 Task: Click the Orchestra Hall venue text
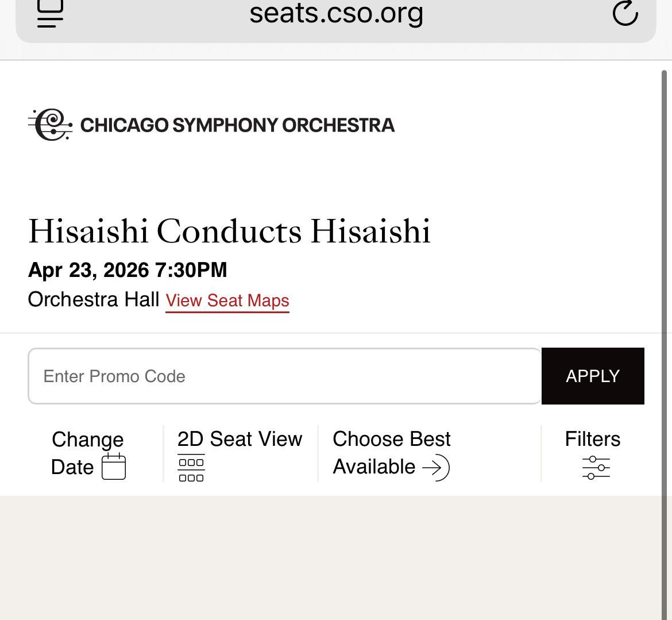point(94,299)
